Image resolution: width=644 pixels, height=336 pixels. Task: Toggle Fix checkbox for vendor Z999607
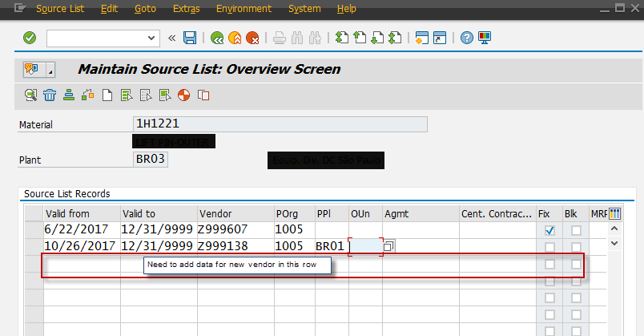pos(549,230)
